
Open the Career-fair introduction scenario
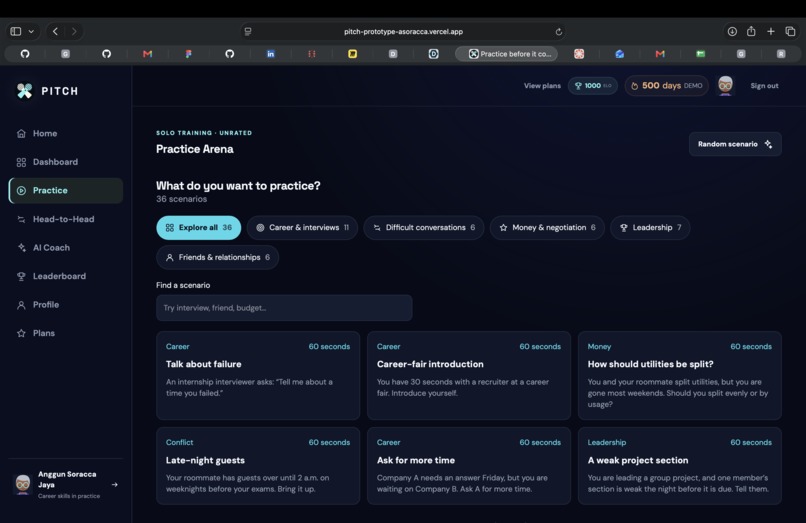pyautogui.click(x=469, y=375)
